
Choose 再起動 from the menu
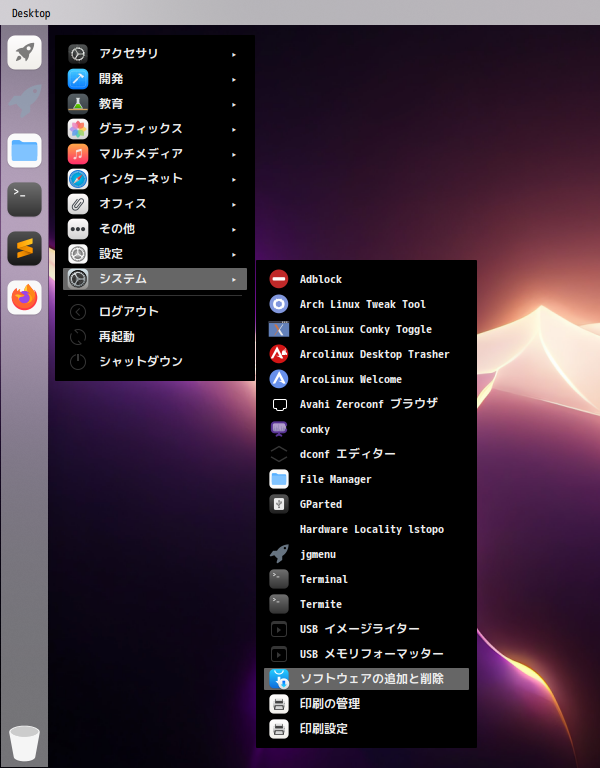(155, 336)
